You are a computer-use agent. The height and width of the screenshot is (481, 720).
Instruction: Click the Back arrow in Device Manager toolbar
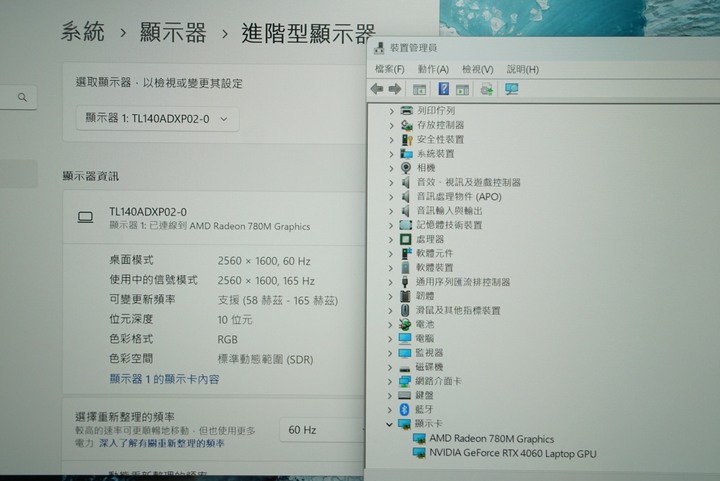pos(377,89)
